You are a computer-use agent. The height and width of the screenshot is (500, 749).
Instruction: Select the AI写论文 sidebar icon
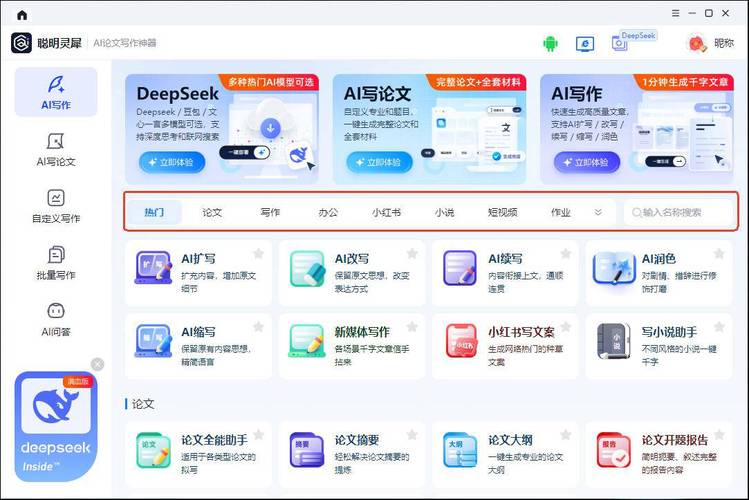tap(56, 148)
